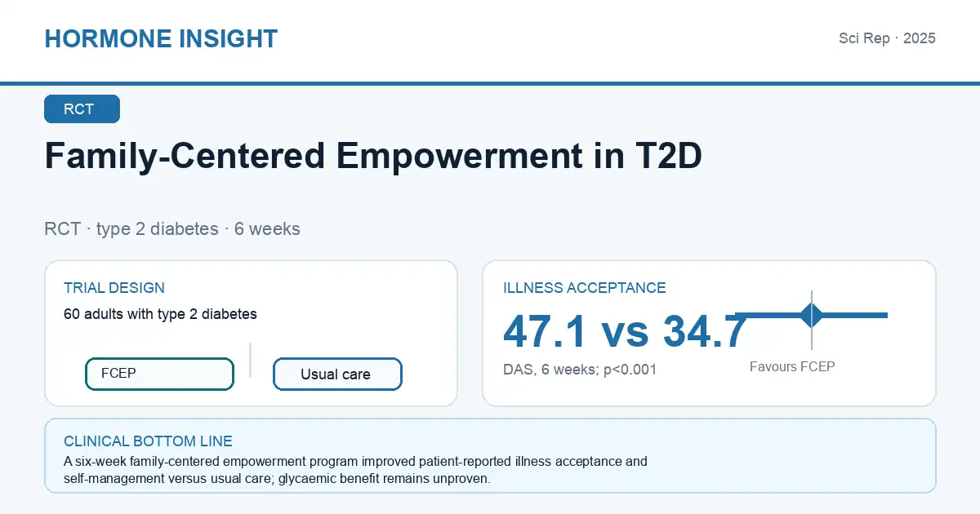Image resolution: width=980 pixels, height=514 pixels.
Task: Click the CLINICAL BOTTOM LINE heading
Action: pos(148,441)
